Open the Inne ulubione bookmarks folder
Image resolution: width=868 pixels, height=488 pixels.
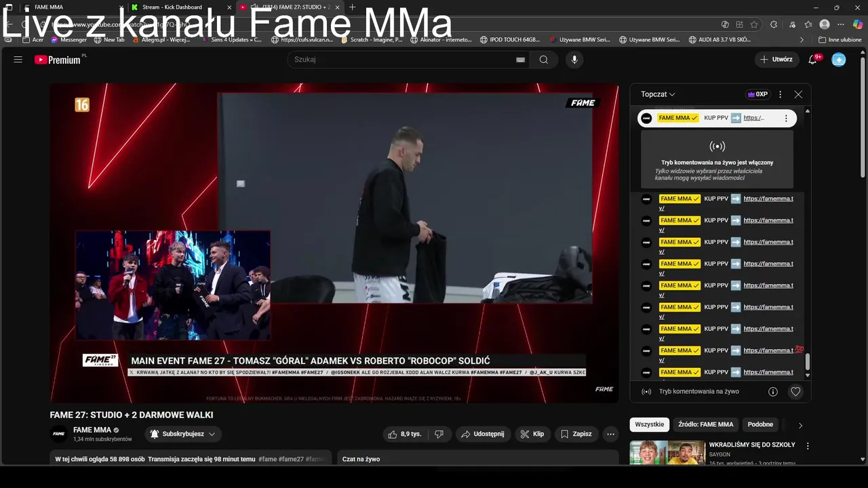[x=840, y=40]
